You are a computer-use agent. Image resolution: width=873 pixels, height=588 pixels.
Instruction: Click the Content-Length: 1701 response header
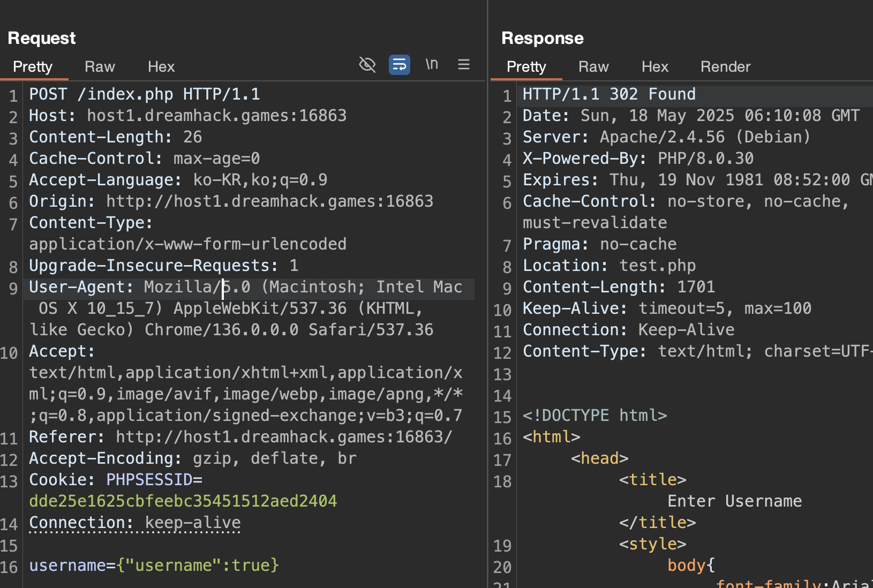[619, 287]
